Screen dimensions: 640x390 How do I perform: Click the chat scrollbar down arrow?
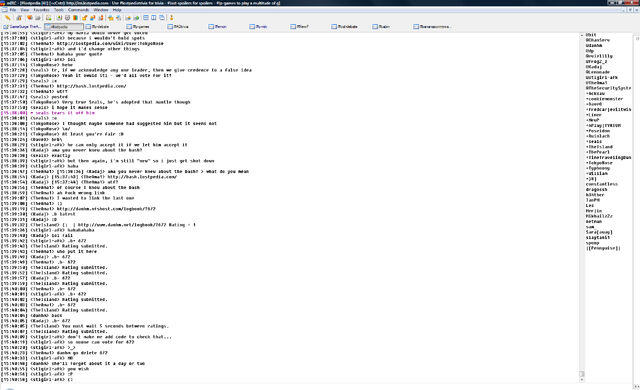582,380
